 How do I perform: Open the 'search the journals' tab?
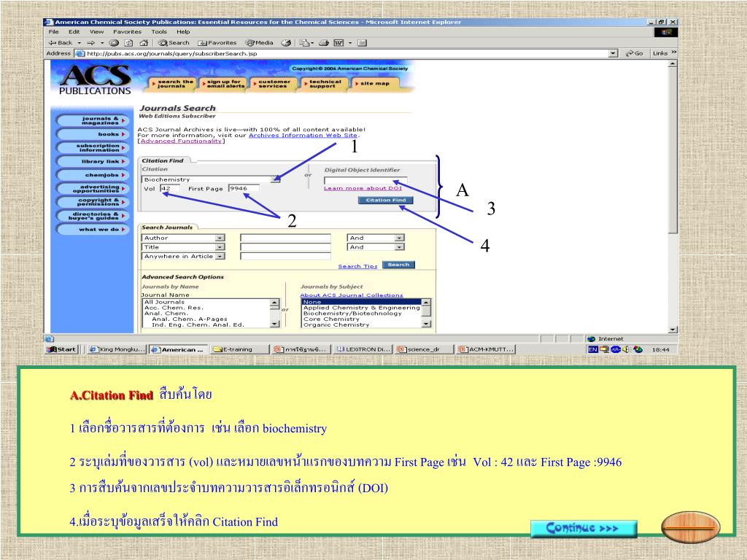pyautogui.click(x=172, y=84)
